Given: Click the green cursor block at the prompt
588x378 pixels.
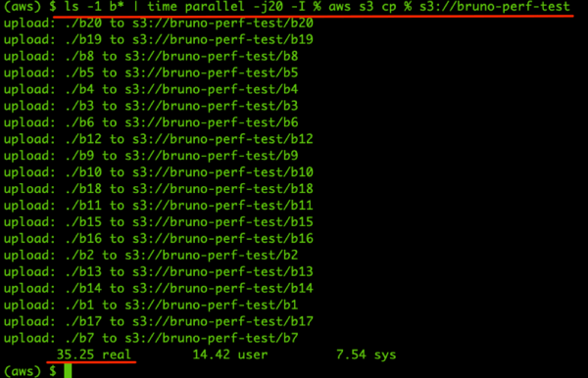Looking at the screenshot, I should point(68,370).
